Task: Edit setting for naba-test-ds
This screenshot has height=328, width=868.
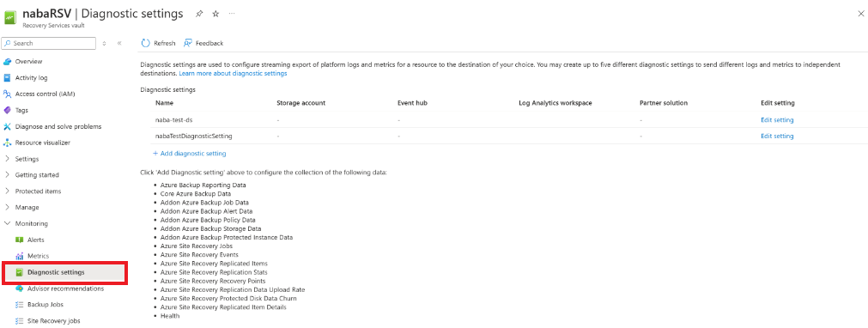Action: click(x=777, y=119)
